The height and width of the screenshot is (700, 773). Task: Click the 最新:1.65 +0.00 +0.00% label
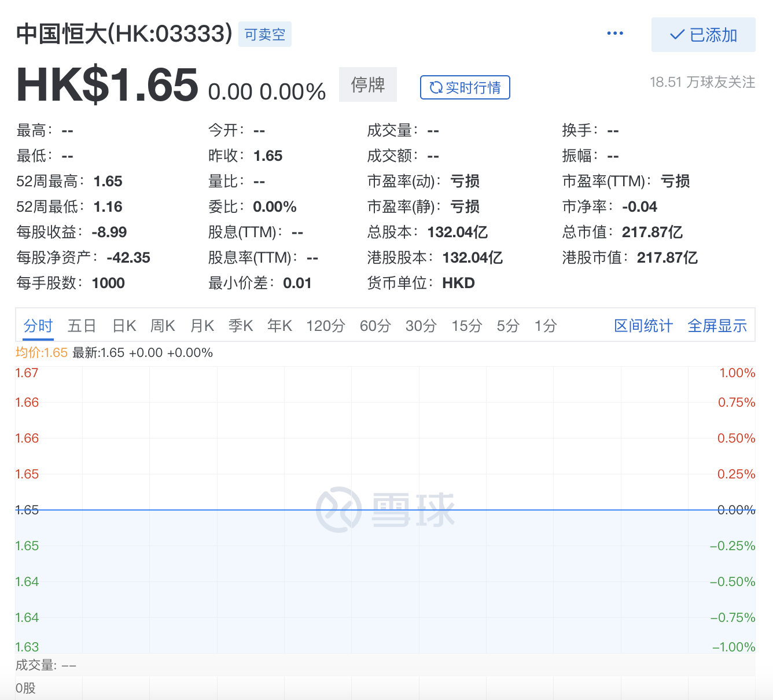142,352
